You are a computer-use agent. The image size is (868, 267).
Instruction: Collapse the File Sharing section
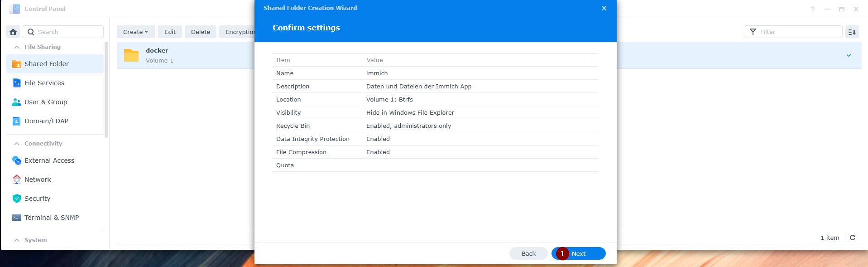point(17,47)
